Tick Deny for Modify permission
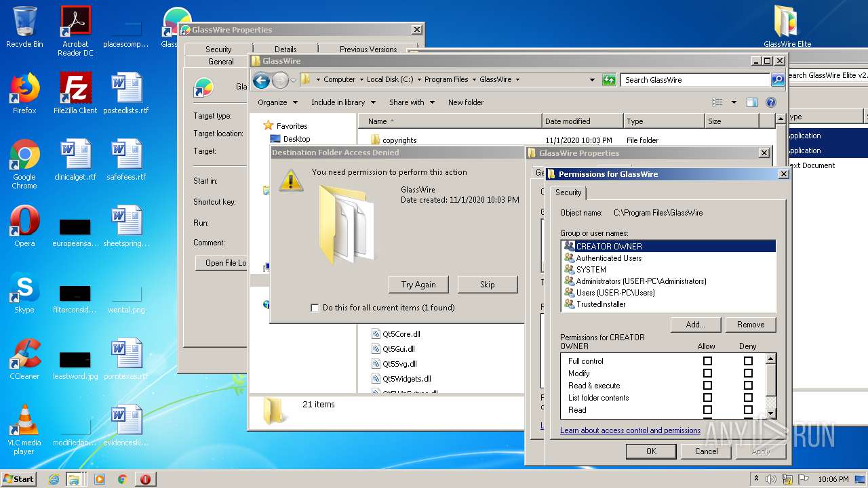The height and width of the screenshot is (488, 868). pyautogui.click(x=748, y=373)
